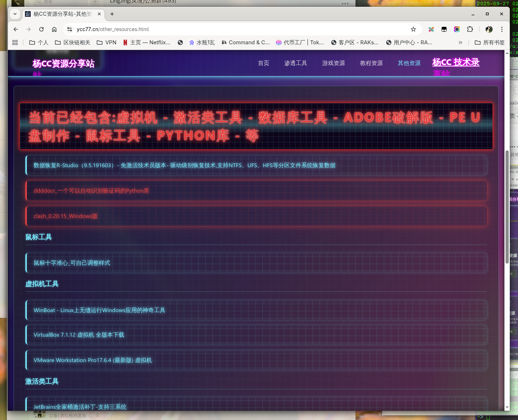
Task: Close the 杨CC资源分享站 browser tab
Action: pos(99,14)
